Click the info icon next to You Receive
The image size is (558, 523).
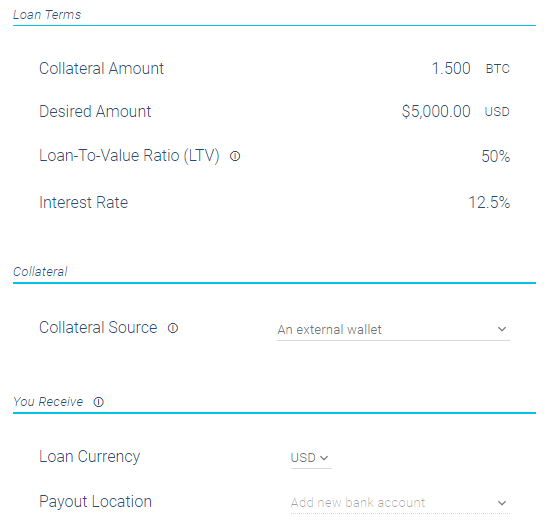[x=99, y=402]
